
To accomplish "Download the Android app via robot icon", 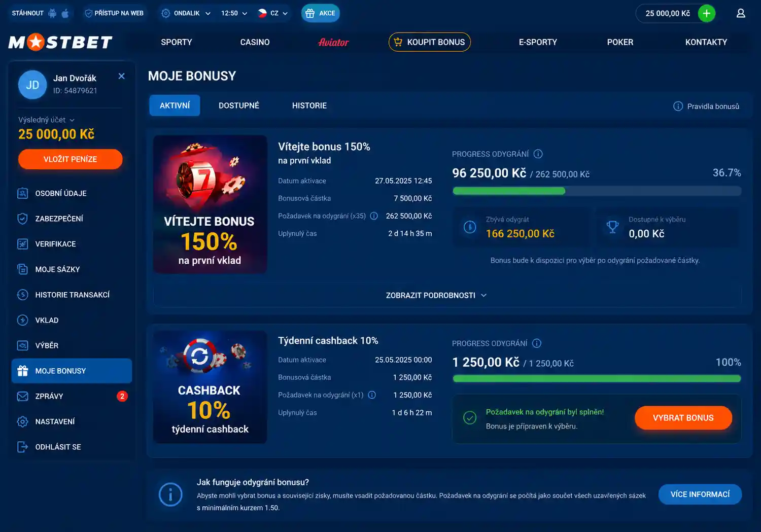I will pyautogui.click(x=52, y=13).
